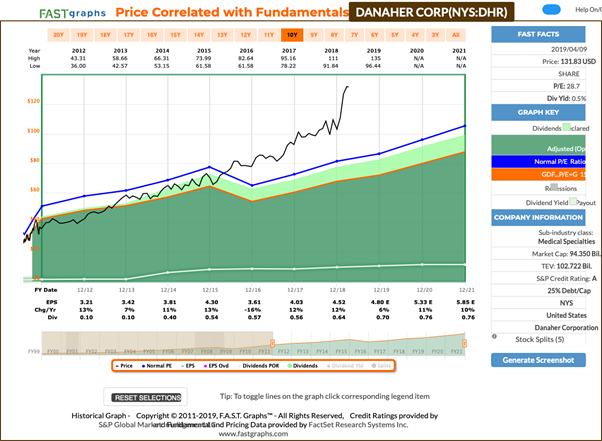Select the 18Y time range tab
This screenshot has width=602, height=441.
pos(105,35)
